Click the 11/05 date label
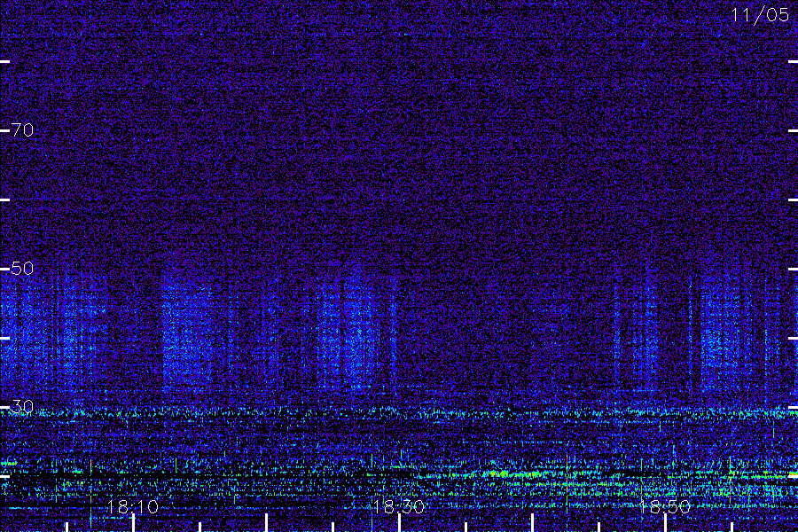 [760, 15]
